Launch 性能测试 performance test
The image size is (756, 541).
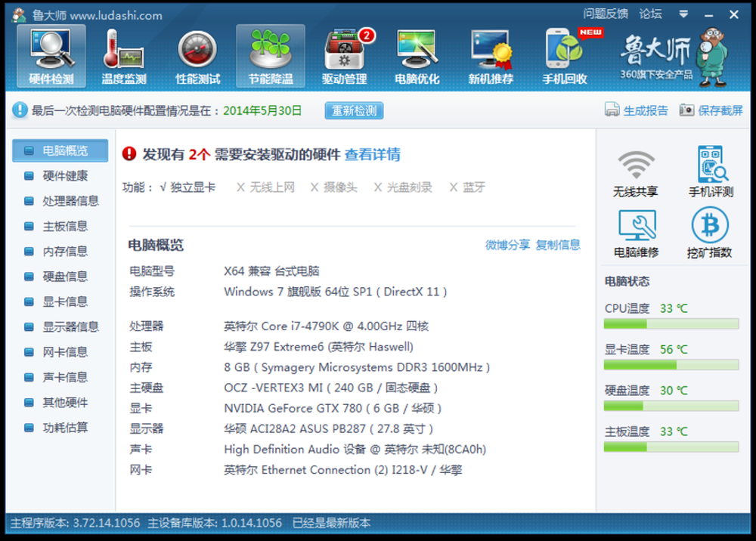[197, 57]
